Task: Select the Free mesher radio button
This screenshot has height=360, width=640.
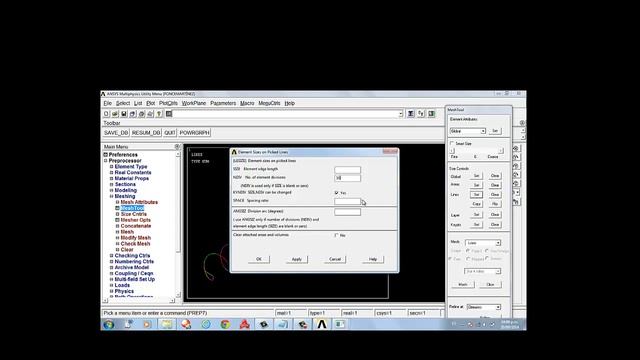Action: tap(450, 259)
